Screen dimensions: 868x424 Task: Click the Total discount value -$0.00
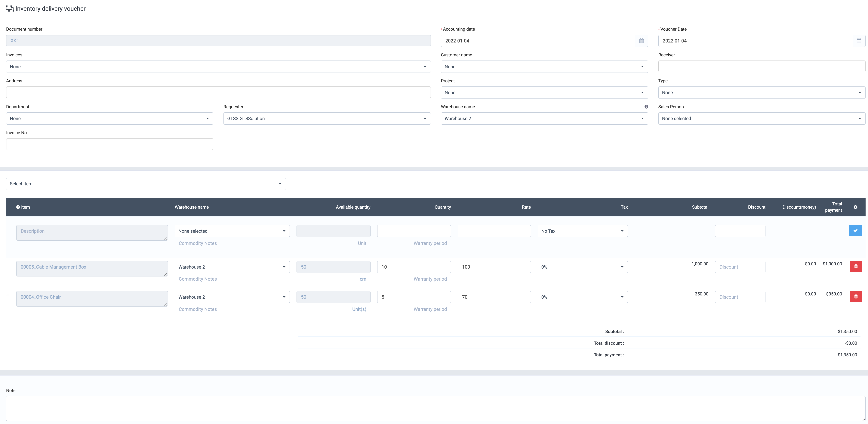(x=851, y=343)
